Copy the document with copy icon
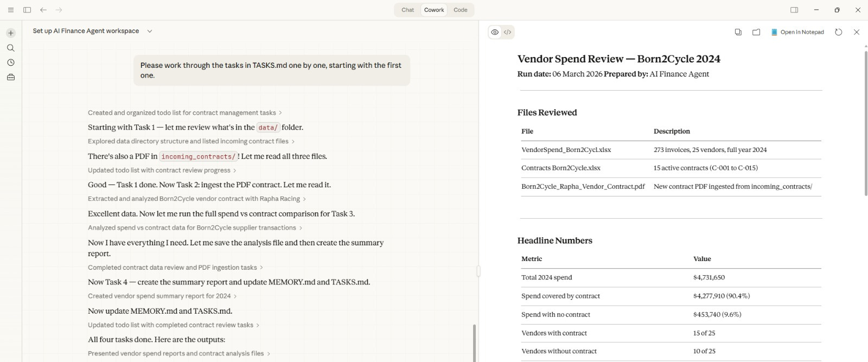This screenshot has width=868, height=362. [738, 32]
